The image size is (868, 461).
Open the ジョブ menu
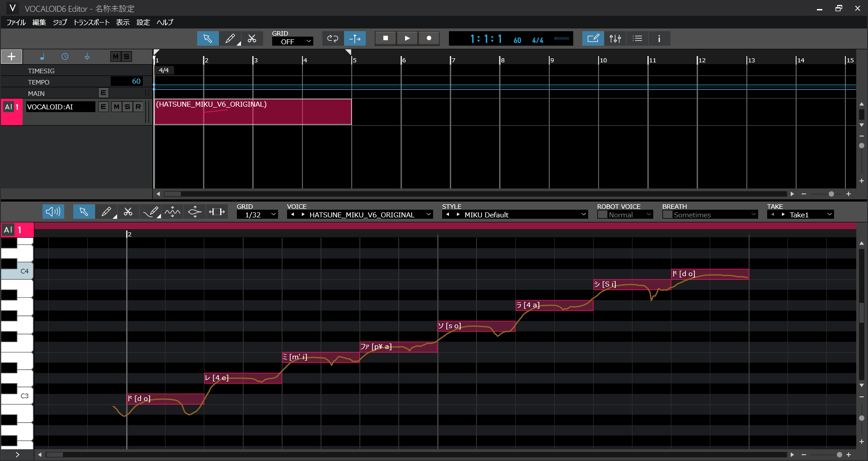click(60, 22)
